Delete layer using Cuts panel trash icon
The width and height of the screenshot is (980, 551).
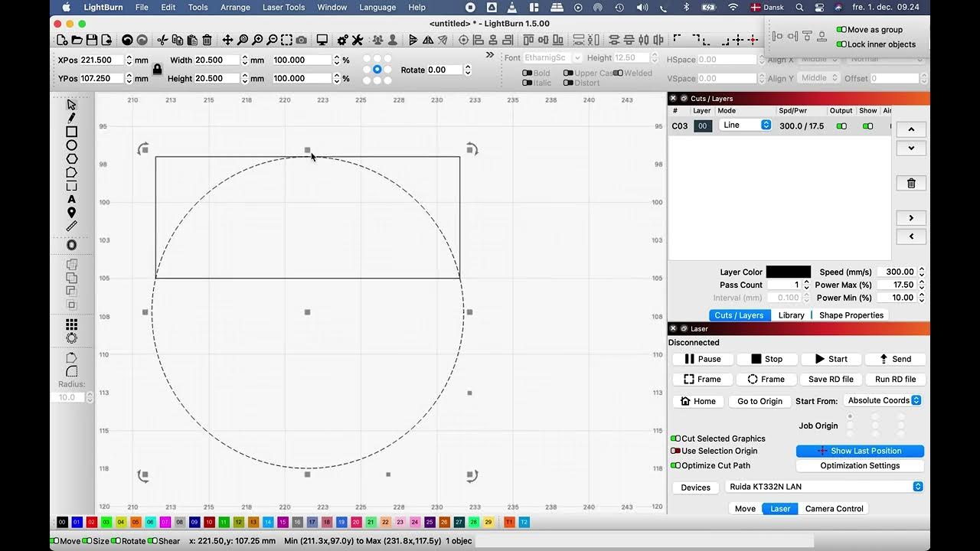[911, 183]
